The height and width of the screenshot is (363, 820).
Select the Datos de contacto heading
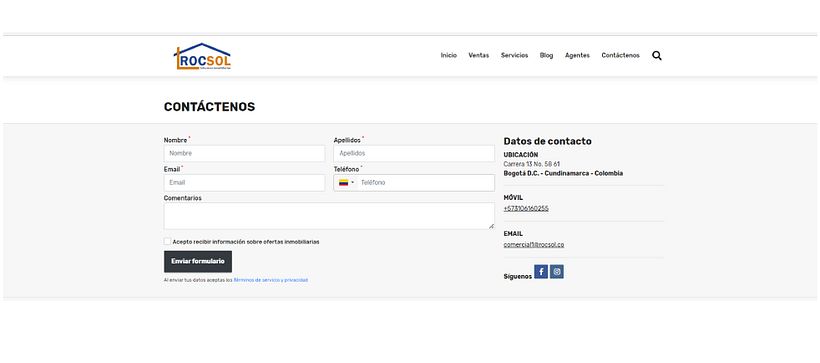(548, 141)
